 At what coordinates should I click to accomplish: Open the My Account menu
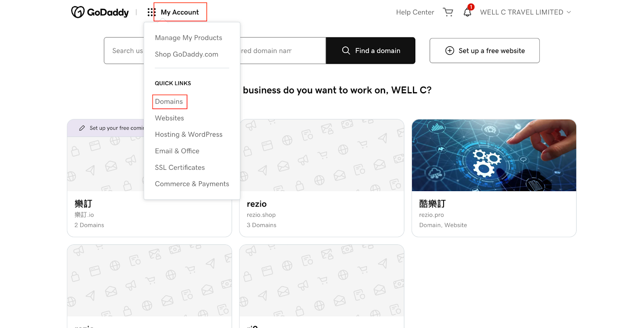coord(180,12)
